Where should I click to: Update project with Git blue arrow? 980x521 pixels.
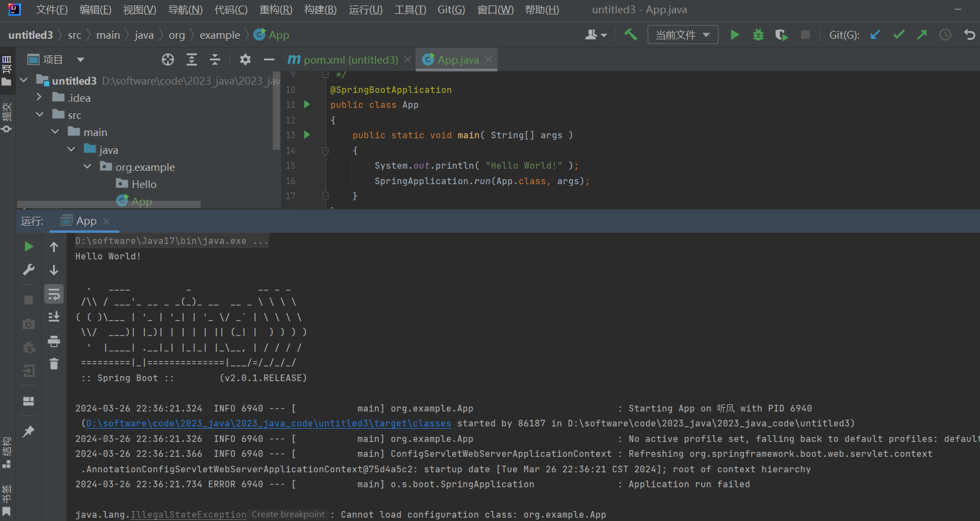point(875,35)
